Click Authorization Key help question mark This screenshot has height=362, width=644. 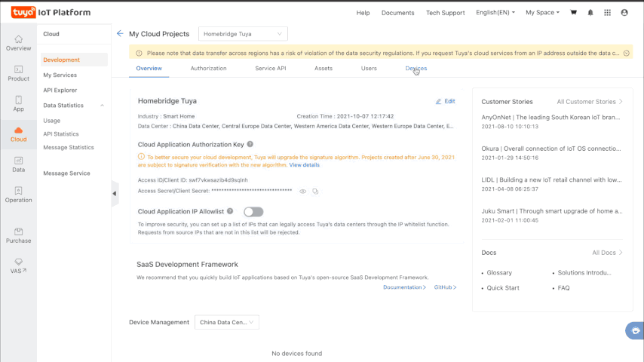click(250, 144)
